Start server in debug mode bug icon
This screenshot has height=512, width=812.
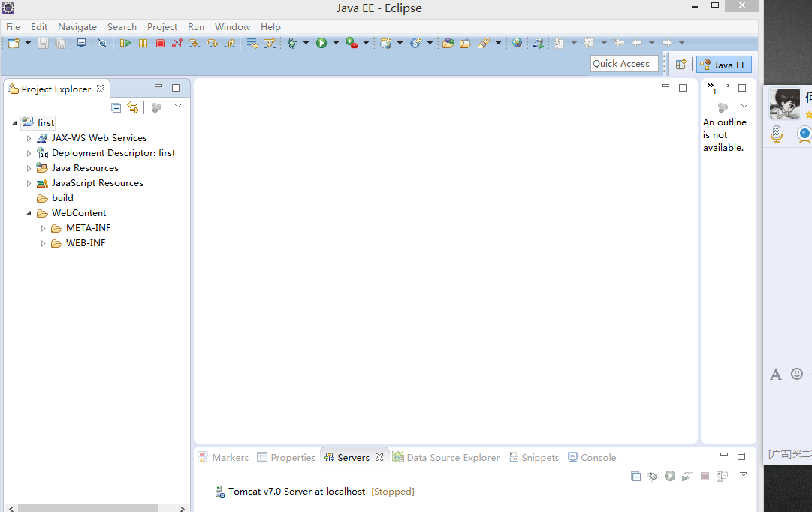click(653, 476)
